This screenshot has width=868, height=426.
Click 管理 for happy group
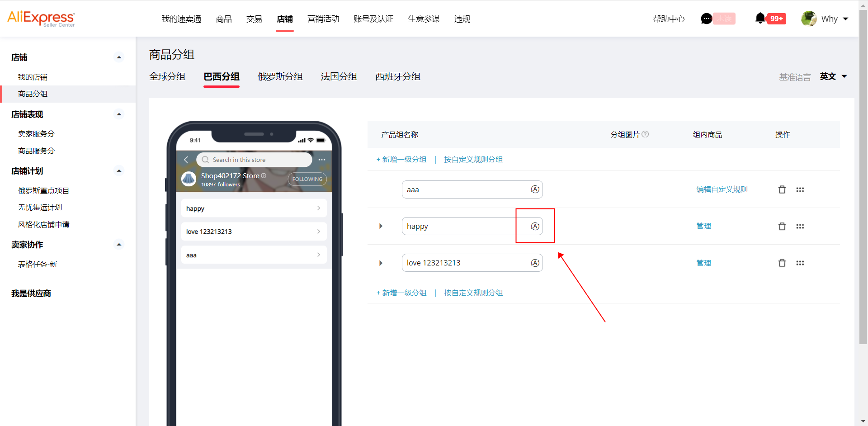coord(703,226)
